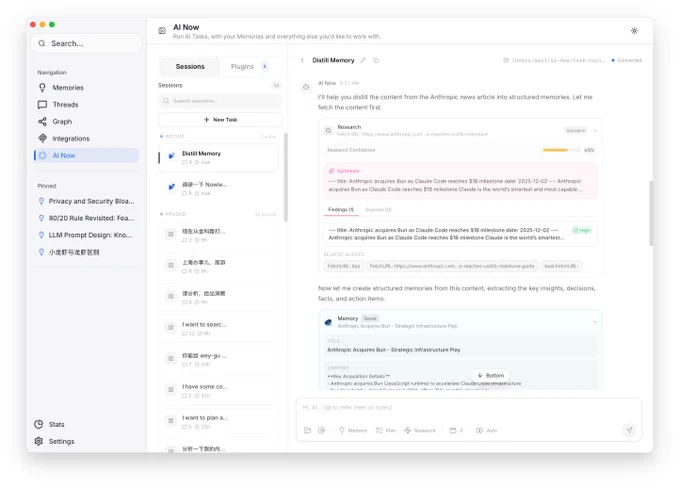Image resolution: width=680 pixels, height=488 pixels.
Task: Click the folder attach icon in the input bar
Action: pos(307,430)
